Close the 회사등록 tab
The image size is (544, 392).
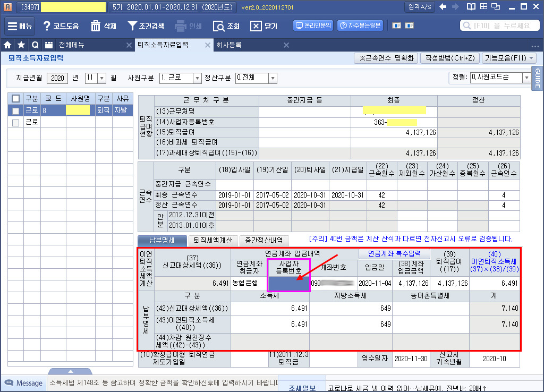pos(286,45)
